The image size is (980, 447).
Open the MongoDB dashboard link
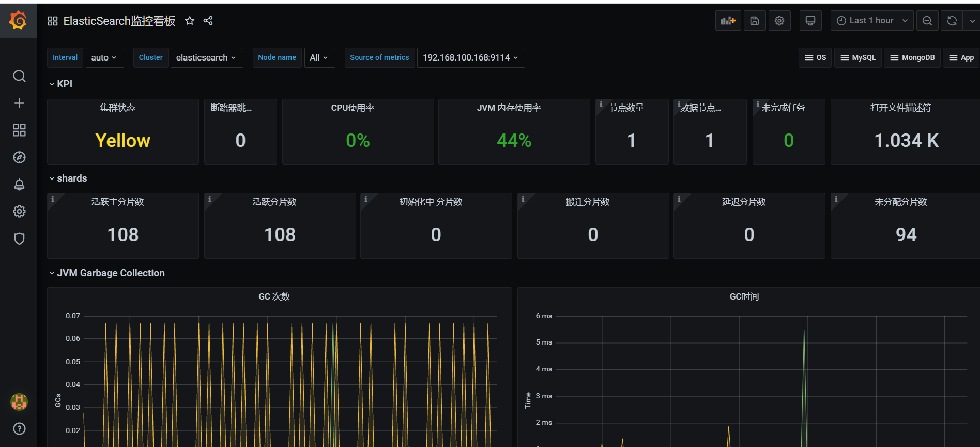912,57
